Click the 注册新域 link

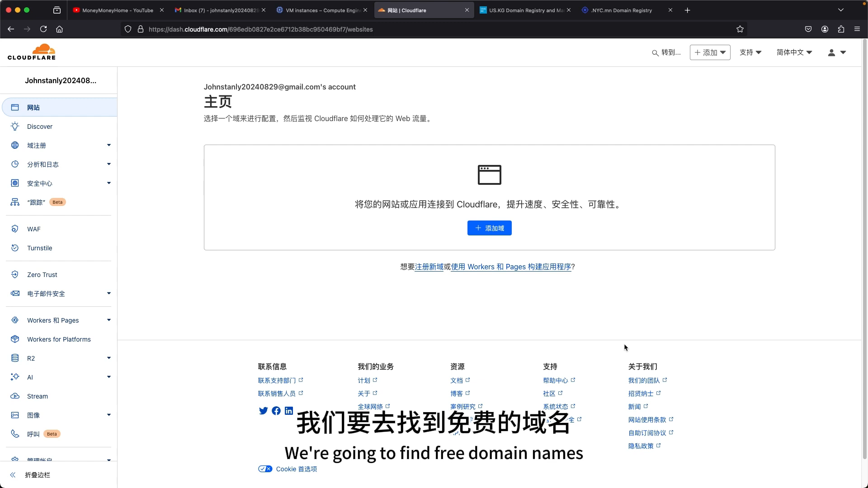[429, 267]
